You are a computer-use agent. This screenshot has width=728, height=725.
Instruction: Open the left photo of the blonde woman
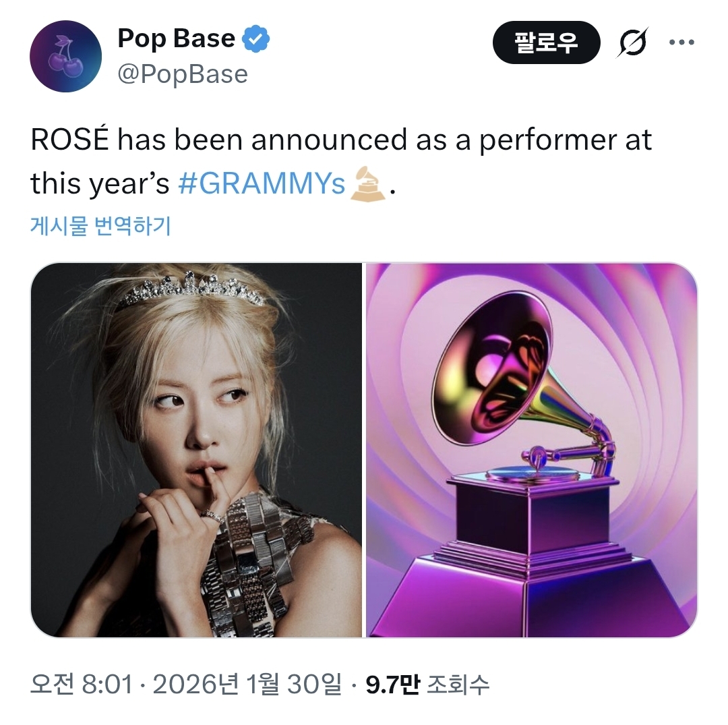click(x=196, y=450)
